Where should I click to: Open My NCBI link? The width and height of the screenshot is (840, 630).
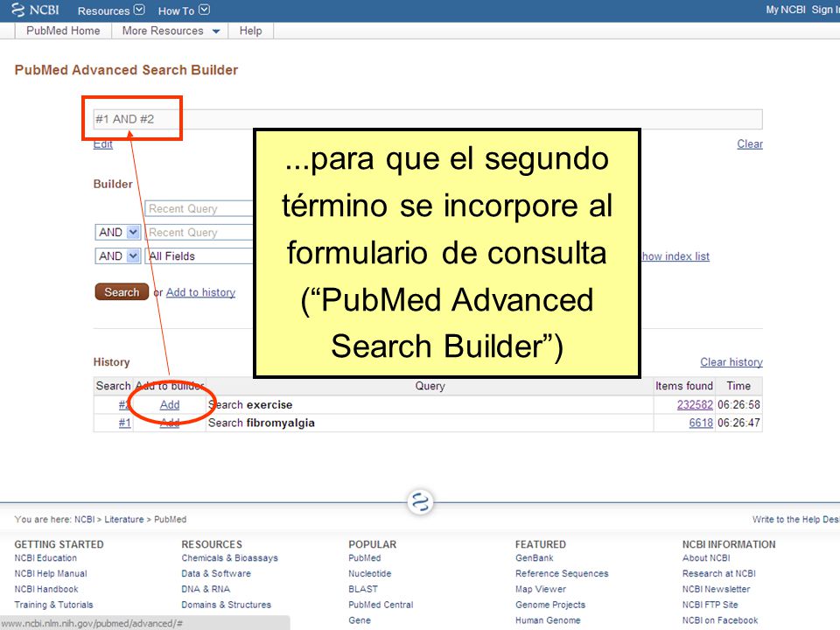click(786, 10)
